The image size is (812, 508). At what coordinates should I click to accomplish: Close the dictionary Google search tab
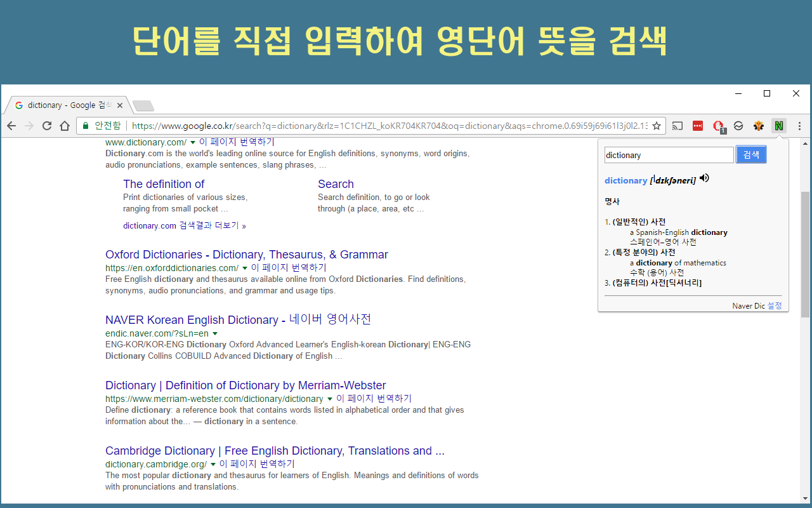[x=120, y=105]
